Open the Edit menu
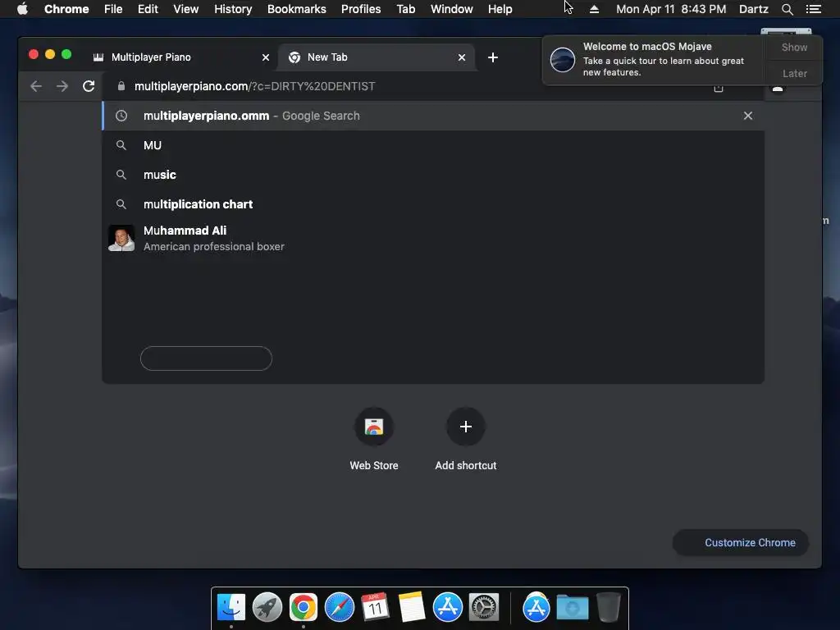 tap(148, 9)
